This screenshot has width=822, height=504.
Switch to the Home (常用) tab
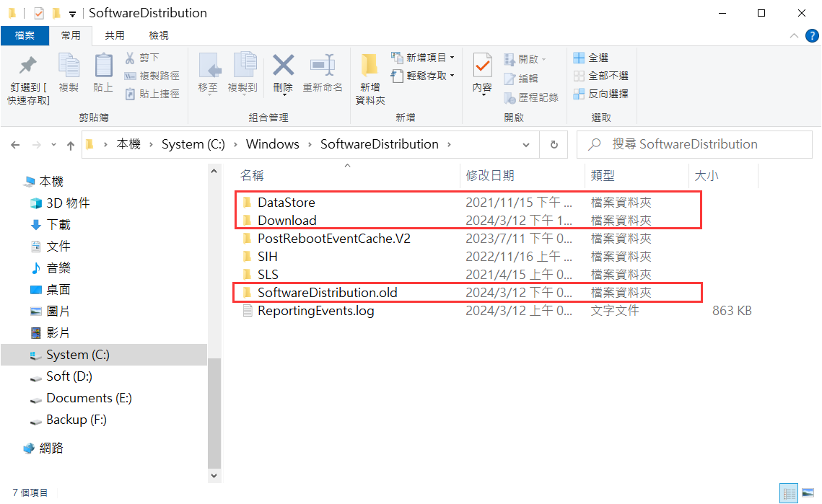pyautogui.click(x=71, y=35)
